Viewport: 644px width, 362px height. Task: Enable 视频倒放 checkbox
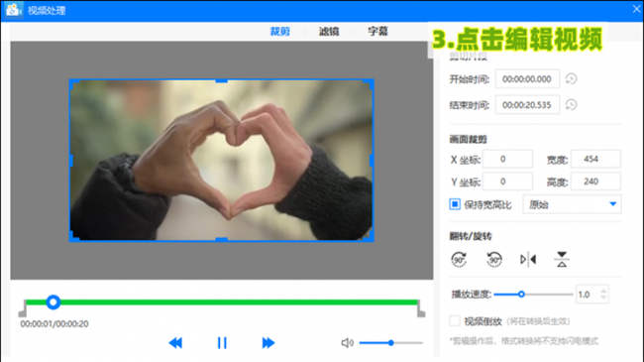click(x=455, y=321)
